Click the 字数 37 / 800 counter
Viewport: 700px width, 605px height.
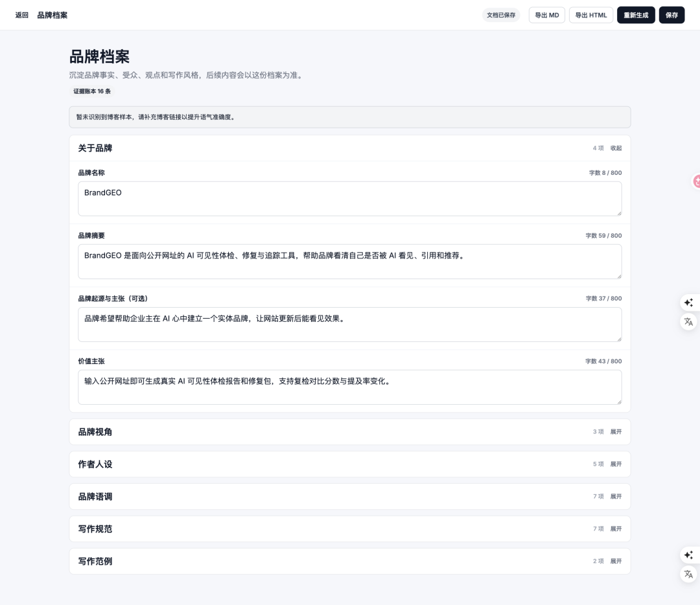pos(603,299)
